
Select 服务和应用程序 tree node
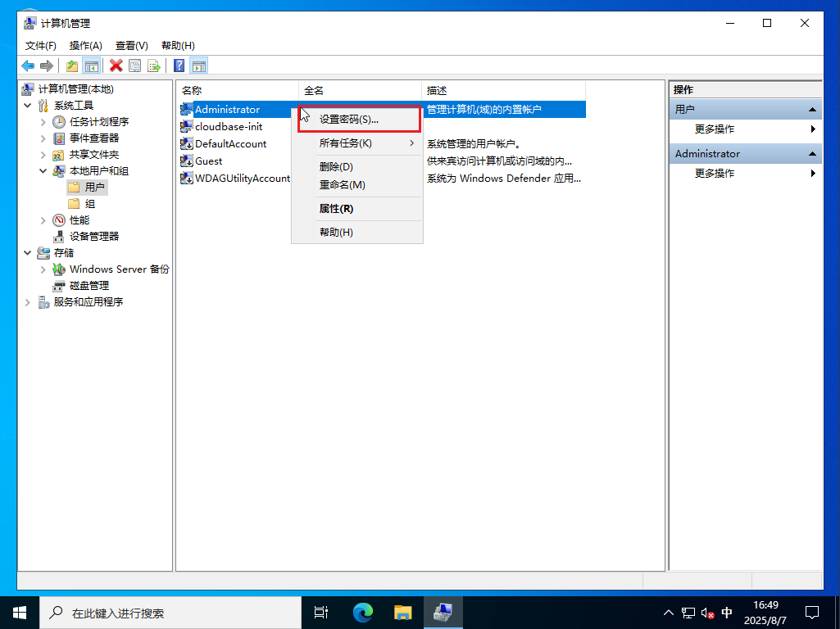(89, 302)
